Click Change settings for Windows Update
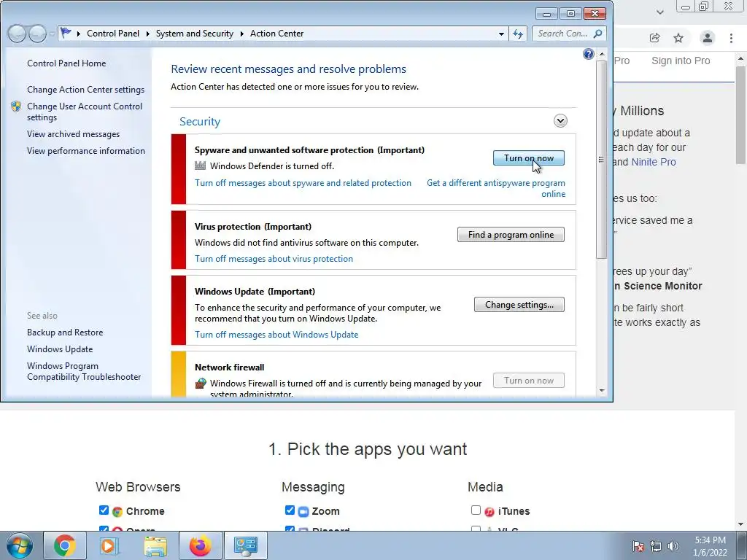 coord(519,305)
